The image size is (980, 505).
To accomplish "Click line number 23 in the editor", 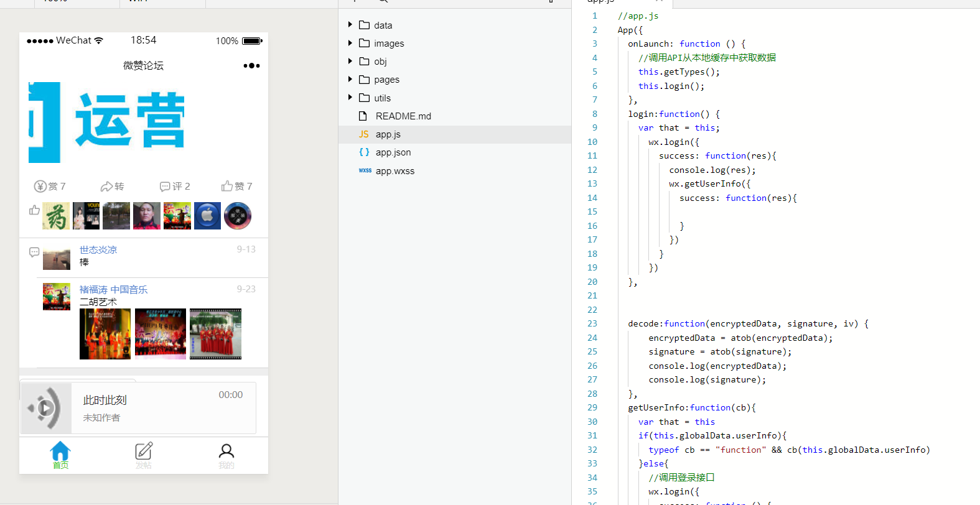I will 592,323.
